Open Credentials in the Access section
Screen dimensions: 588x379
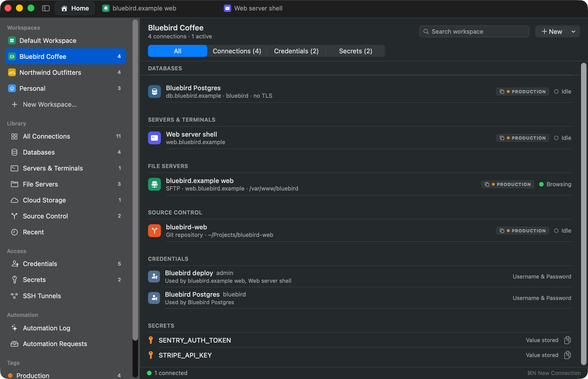tap(65, 264)
